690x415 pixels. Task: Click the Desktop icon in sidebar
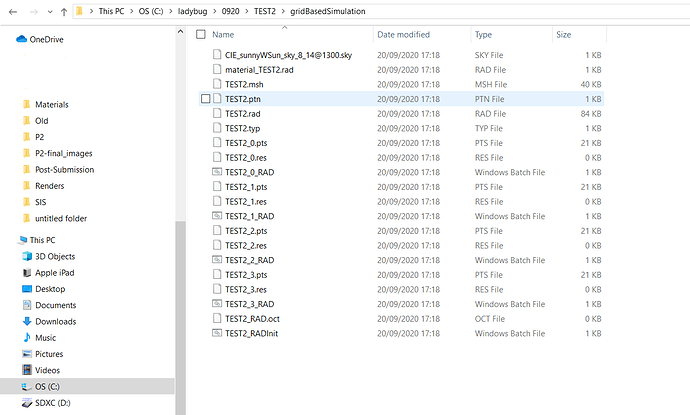pyautogui.click(x=27, y=289)
